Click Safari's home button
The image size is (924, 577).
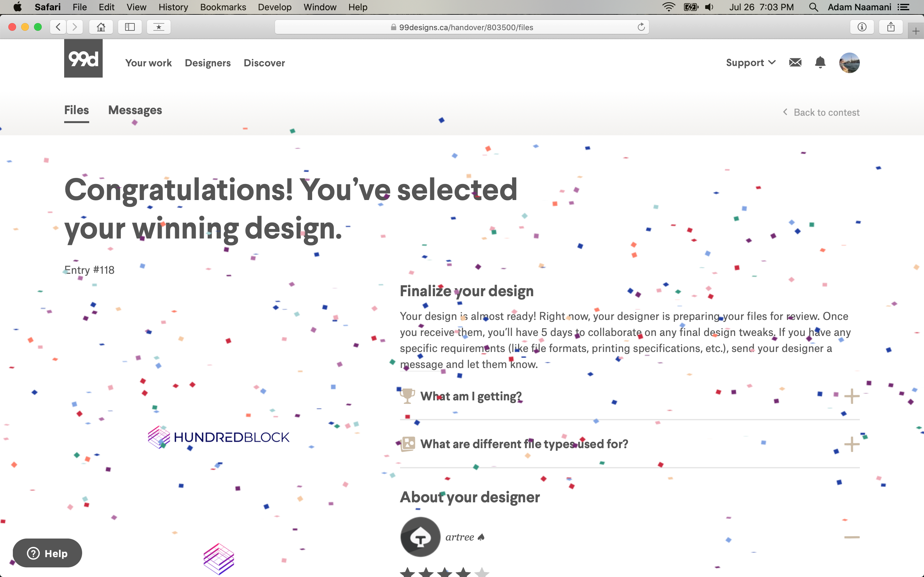(101, 27)
